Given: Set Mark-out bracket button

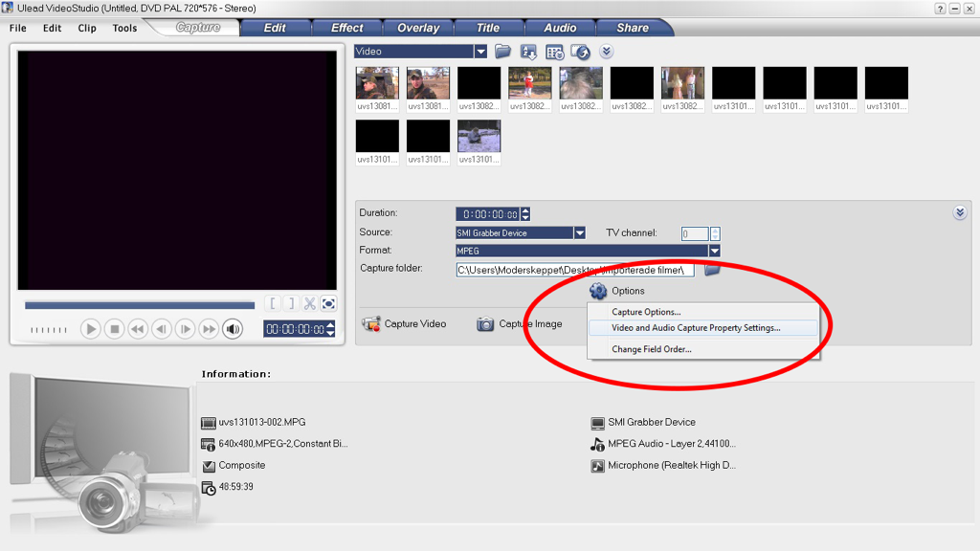Looking at the screenshot, I should (x=291, y=303).
